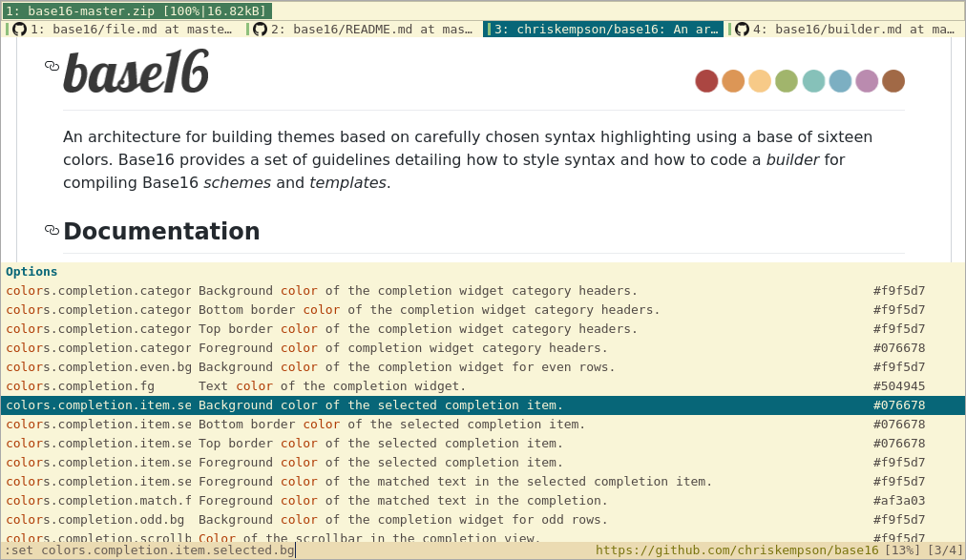Image resolution: width=966 pixels, height=560 pixels.
Task: Select row 'Bottom border color of the selected completion item'
Action: coord(483,424)
